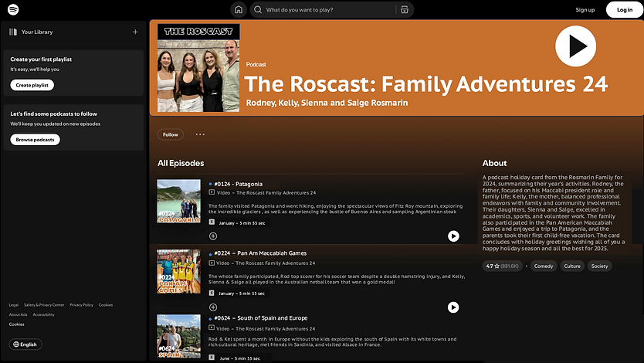Open the Sign up link
Viewport: 644px width, 363px height.
tap(585, 10)
